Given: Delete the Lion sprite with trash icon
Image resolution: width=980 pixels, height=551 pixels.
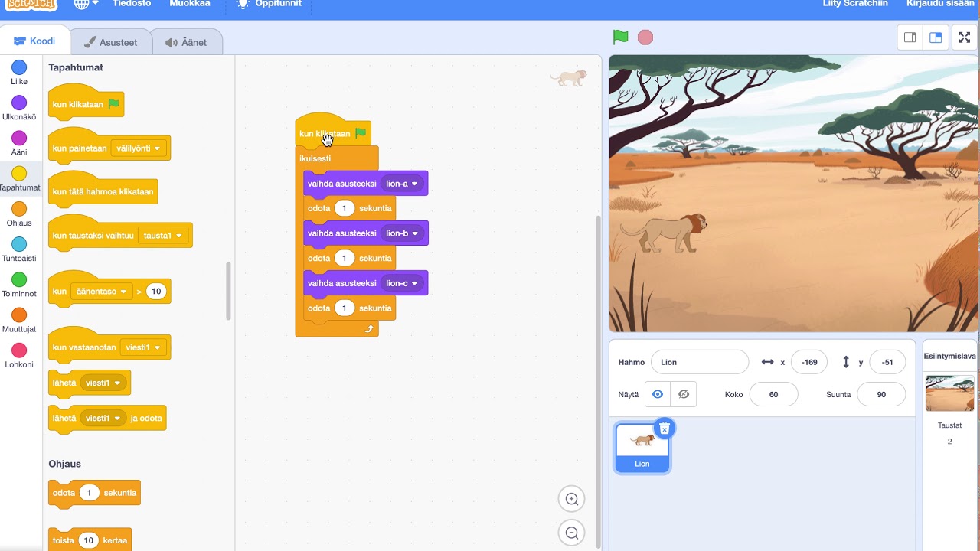Looking at the screenshot, I should coord(665,429).
